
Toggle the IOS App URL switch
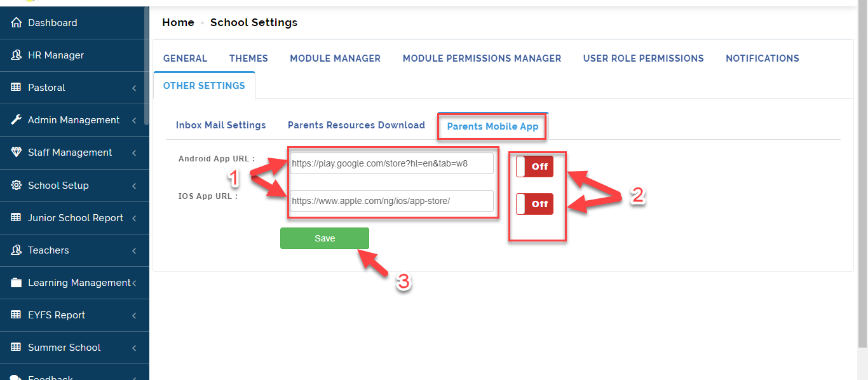[534, 204]
